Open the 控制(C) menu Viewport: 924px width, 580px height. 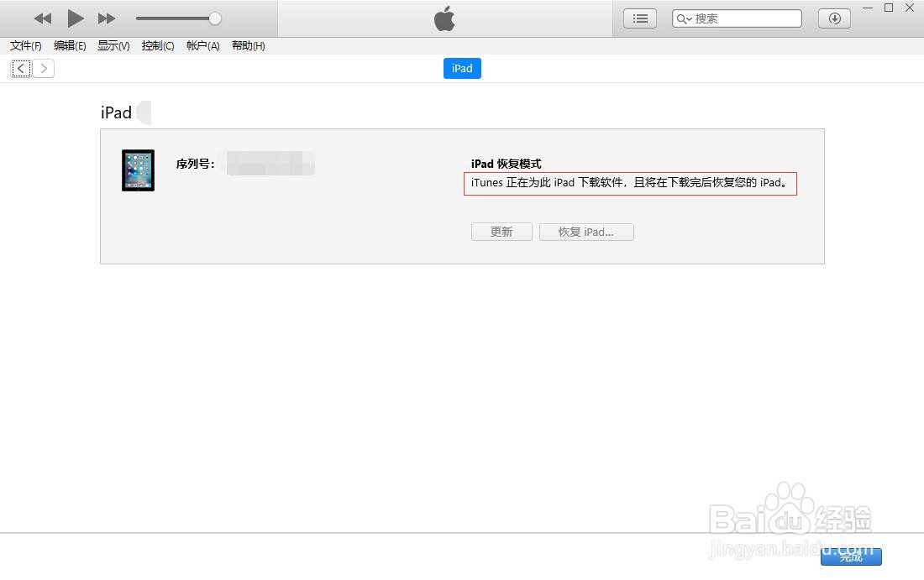(x=158, y=46)
